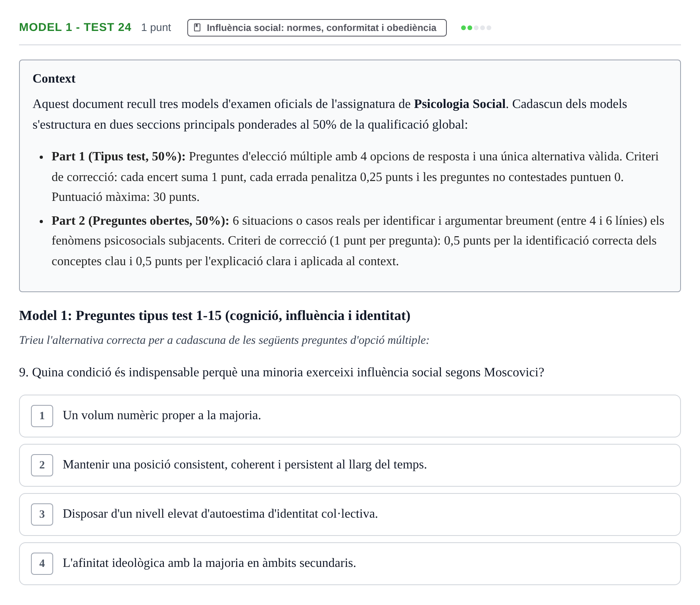Click 'Part 2 (Preguntes obertes, 50%):' label
The width and height of the screenshot is (700, 605).
(140, 221)
